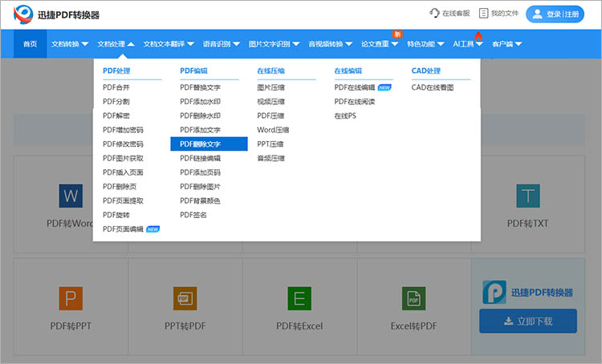Viewport: 602px width, 364px height.
Task: Choose PDF链接编辑 option
Action: [200, 159]
